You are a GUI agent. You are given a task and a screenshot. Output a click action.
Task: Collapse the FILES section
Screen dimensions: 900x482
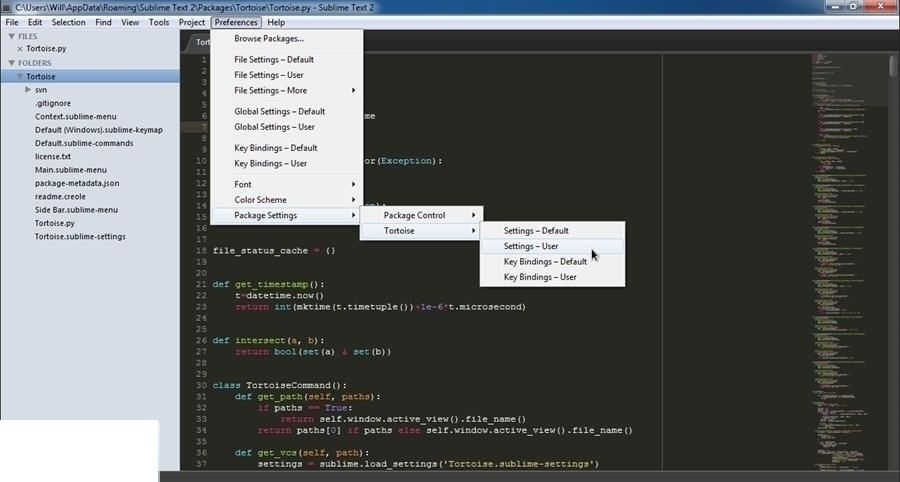11,36
